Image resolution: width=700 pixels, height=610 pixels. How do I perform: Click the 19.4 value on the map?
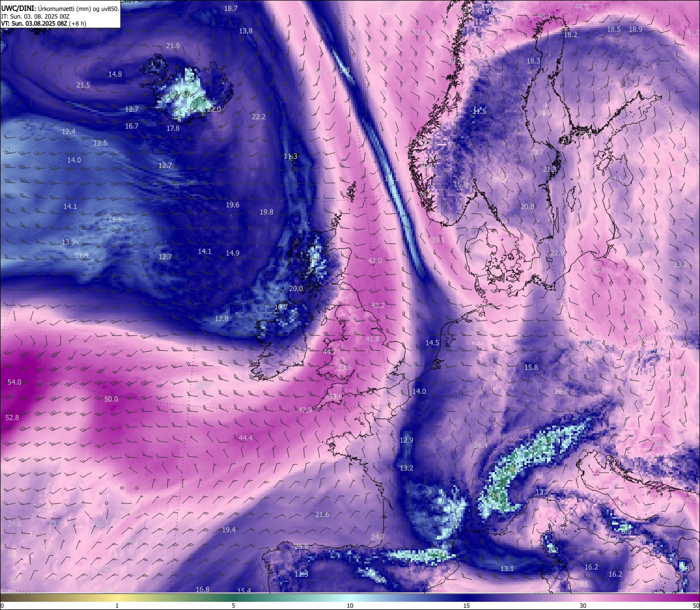(229, 530)
